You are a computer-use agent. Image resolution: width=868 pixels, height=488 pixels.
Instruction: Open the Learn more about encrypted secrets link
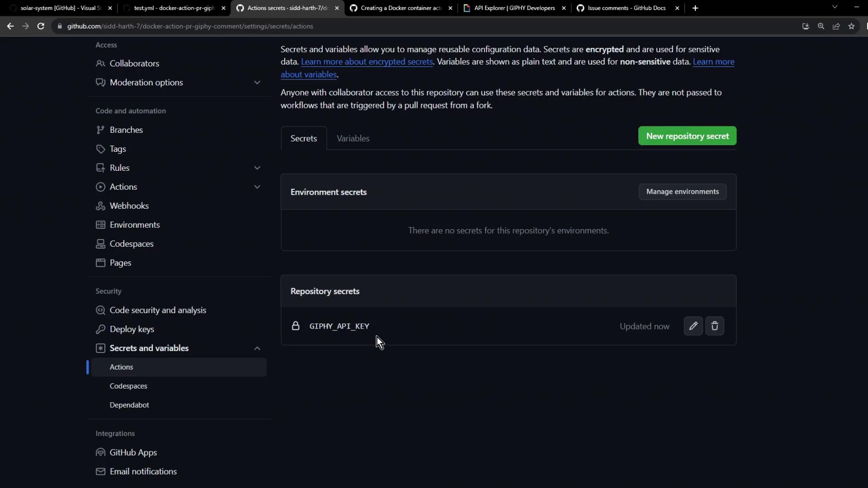[x=367, y=62]
